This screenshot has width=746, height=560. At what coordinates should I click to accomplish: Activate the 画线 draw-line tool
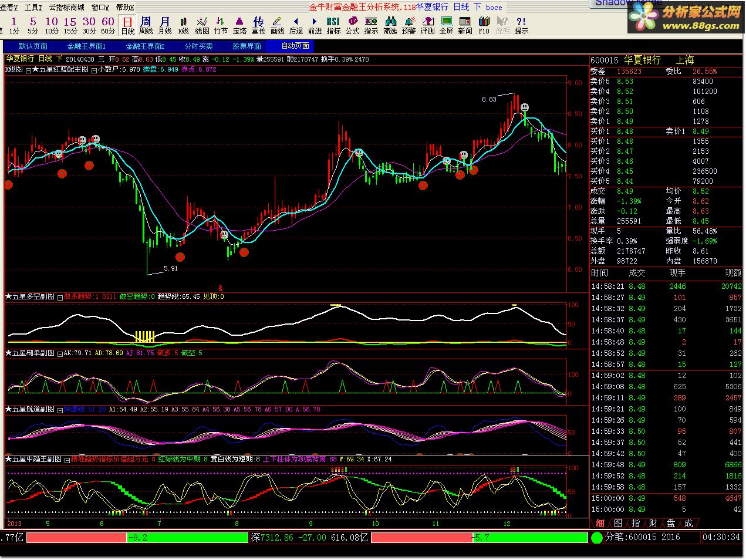coord(278,25)
